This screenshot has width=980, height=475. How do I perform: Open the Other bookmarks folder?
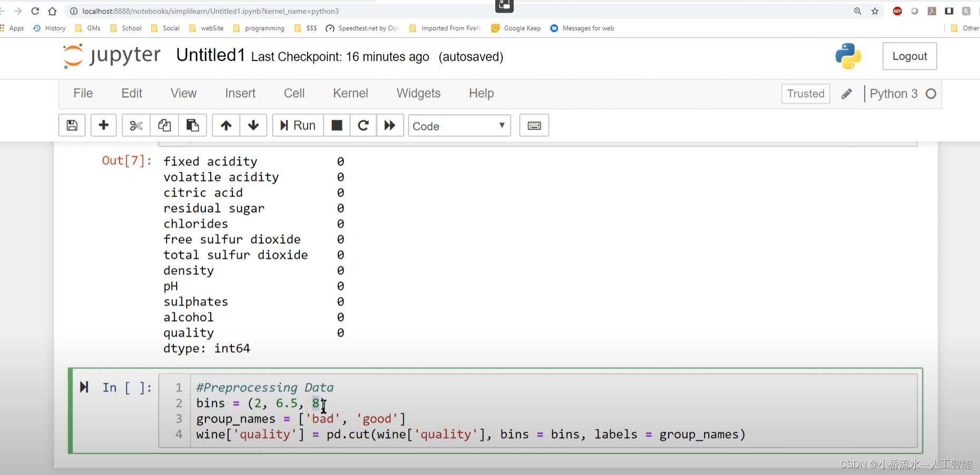[x=965, y=28]
